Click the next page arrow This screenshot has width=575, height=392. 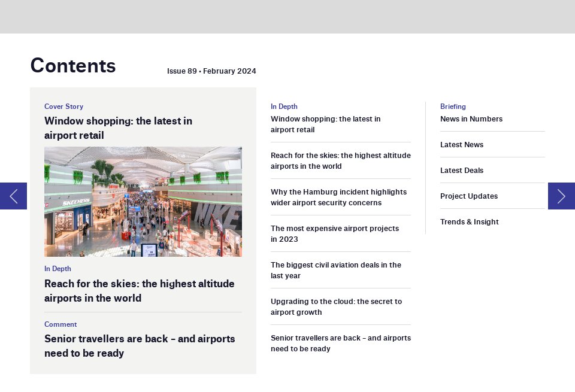(561, 196)
